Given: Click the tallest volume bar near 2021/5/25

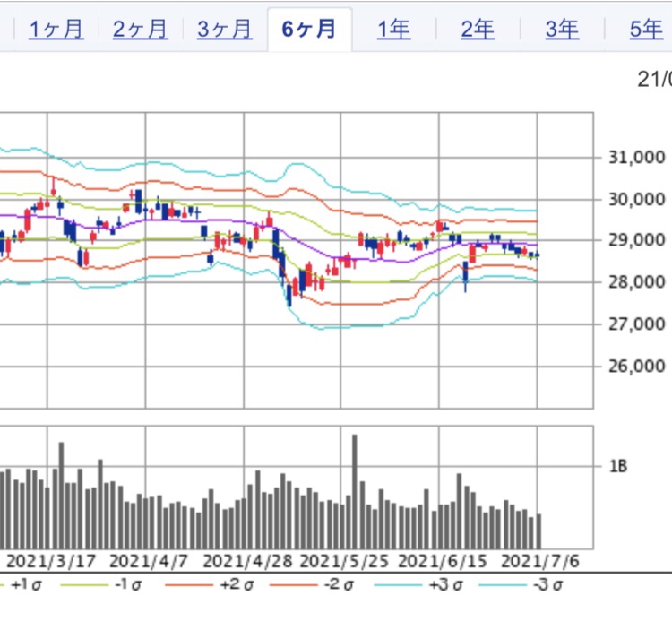Looking at the screenshot, I should coord(355,492).
